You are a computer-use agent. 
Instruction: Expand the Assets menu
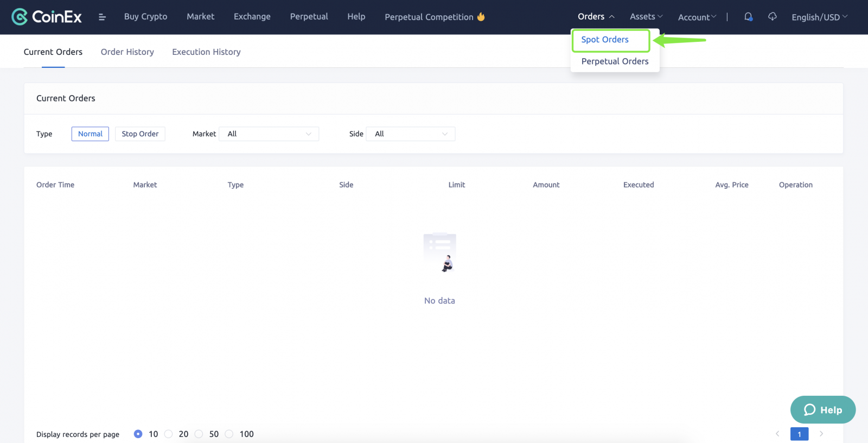(x=646, y=17)
